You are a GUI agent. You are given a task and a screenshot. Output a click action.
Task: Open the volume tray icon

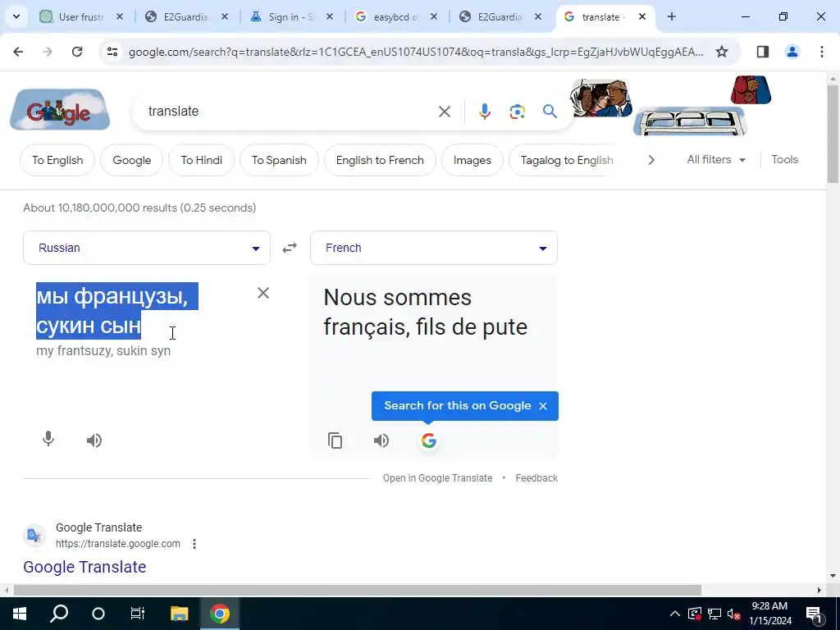click(734, 614)
